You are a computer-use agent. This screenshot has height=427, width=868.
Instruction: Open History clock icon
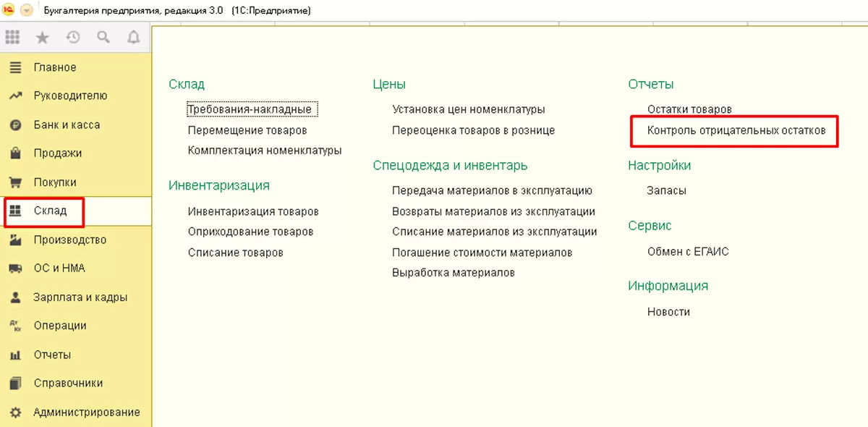click(72, 37)
